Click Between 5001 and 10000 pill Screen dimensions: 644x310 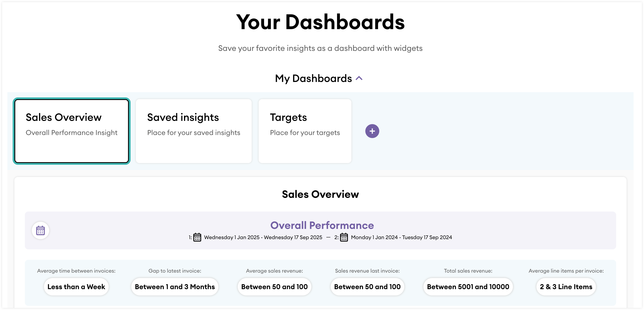tap(468, 287)
